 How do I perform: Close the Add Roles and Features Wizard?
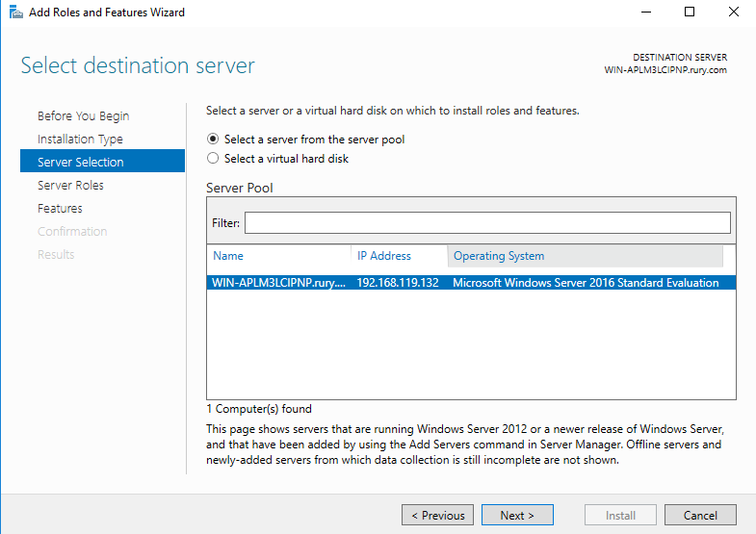pyautogui.click(x=733, y=12)
